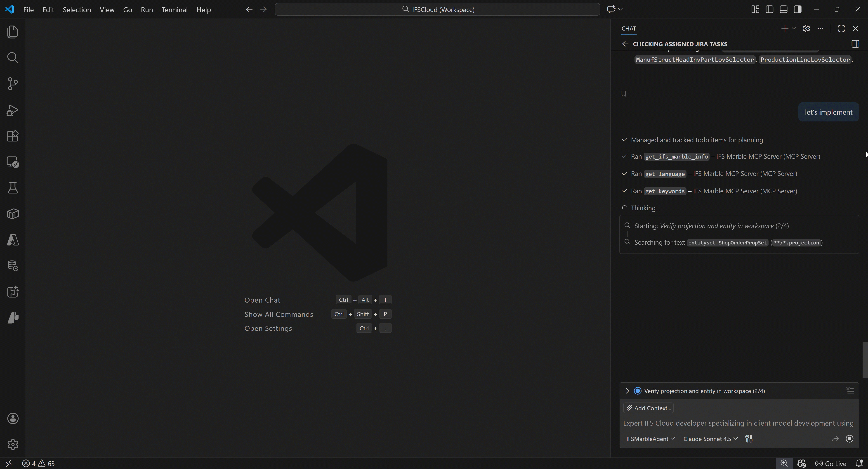Select IFSMarbleAgent mode dropdown
This screenshot has width=868, height=469.
pyautogui.click(x=650, y=439)
